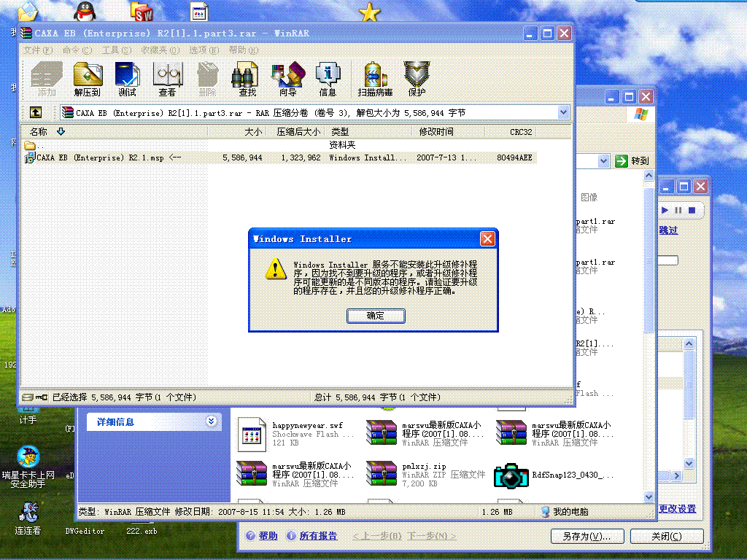The image size is (747, 560).
Task: Open the 工具 (Tools) menu
Action: (x=116, y=50)
